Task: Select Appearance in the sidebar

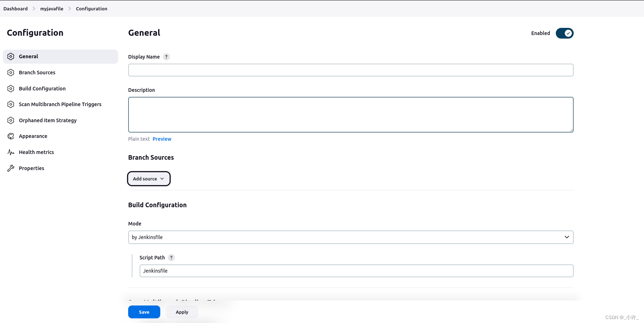Action: point(60,136)
